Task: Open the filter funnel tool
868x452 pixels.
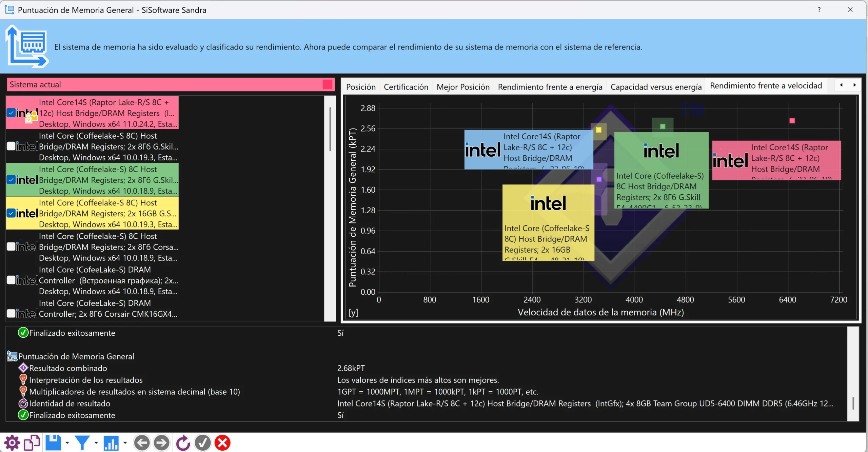Action: coord(82,443)
